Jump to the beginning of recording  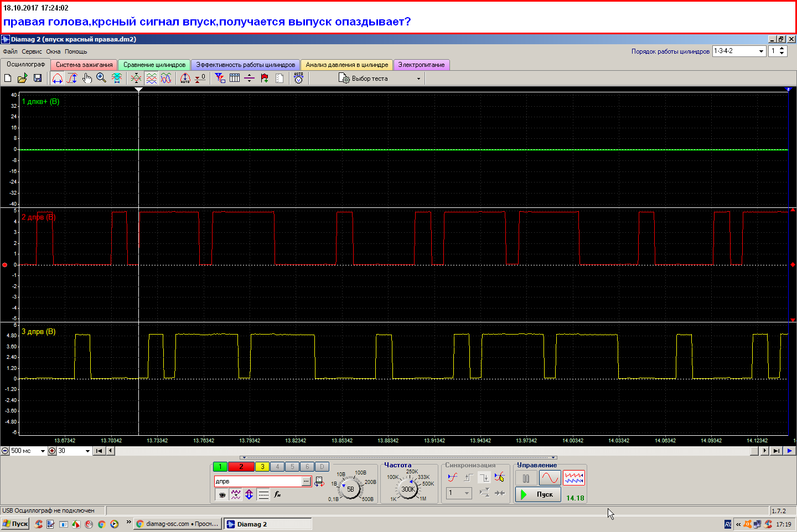pyautogui.click(x=99, y=451)
